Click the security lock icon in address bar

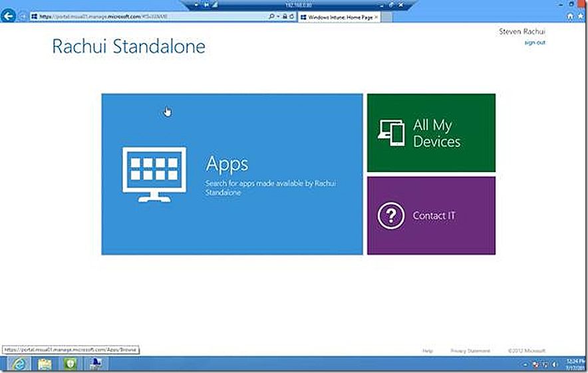285,17
